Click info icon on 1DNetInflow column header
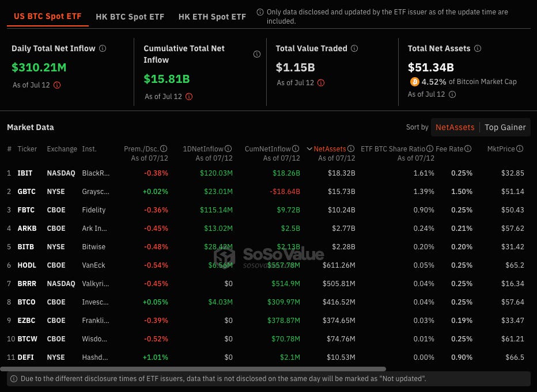The image size is (537, 392). point(228,149)
